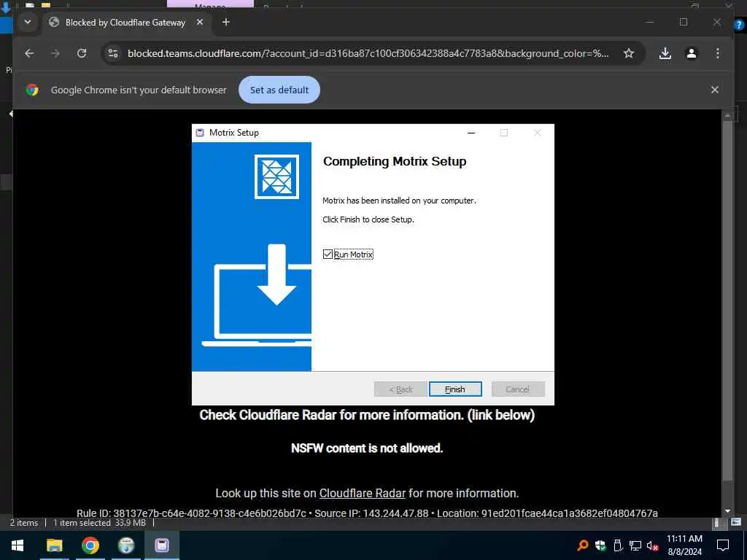Click the safely remove hardware tray icon

coord(618,545)
